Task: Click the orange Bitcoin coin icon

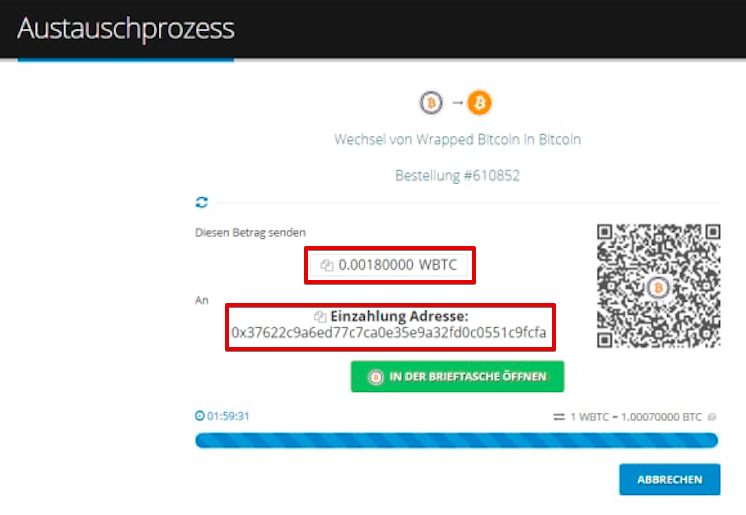Action: pyautogui.click(x=479, y=103)
